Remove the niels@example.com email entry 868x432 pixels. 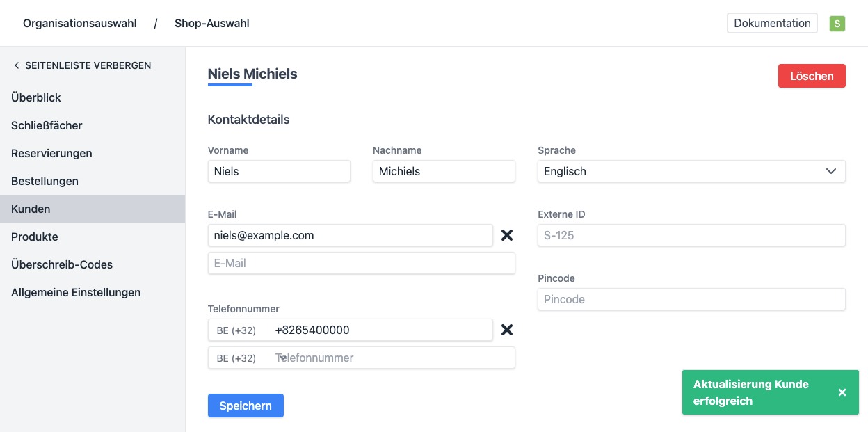[x=507, y=235]
